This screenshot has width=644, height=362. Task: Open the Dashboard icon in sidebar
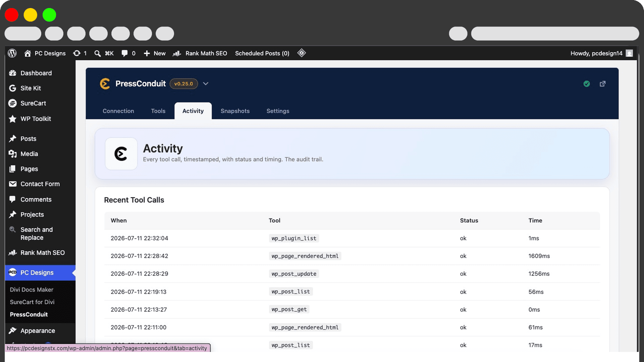(x=13, y=73)
